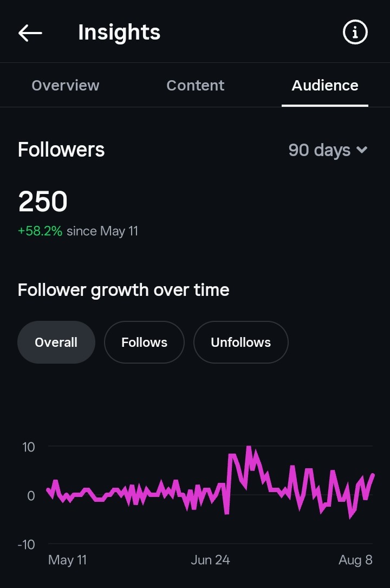This screenshot has width=390, height=588.
Task: Tap the chart peak near 10
Action: pos(249,448)
